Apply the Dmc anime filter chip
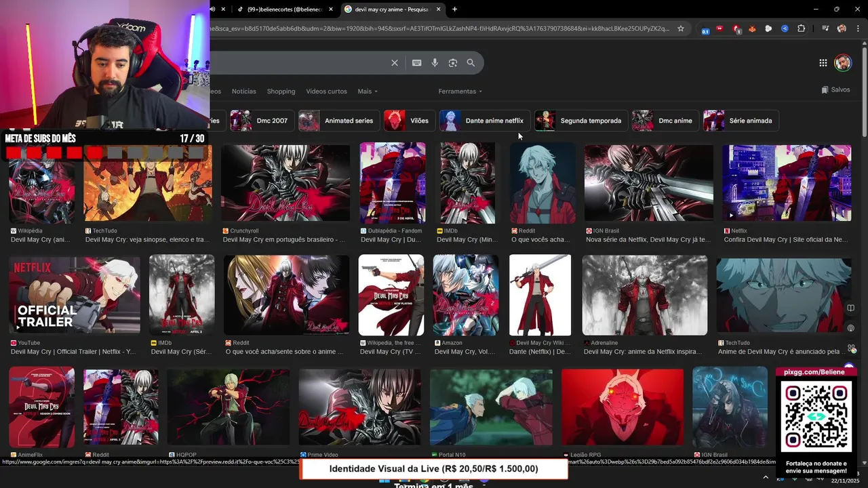868x488 pixels. click(x=665, y=121)
